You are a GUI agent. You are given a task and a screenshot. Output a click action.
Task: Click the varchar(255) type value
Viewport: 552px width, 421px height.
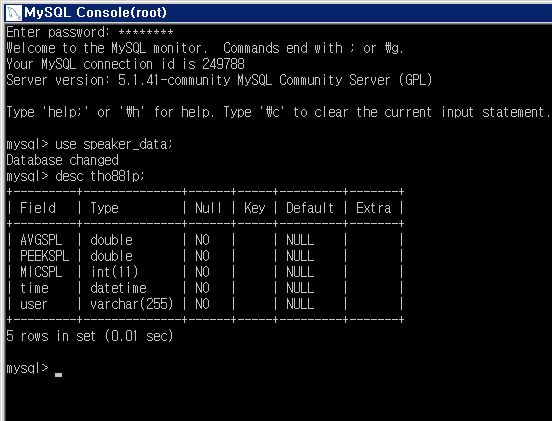[x=131, y=304]
